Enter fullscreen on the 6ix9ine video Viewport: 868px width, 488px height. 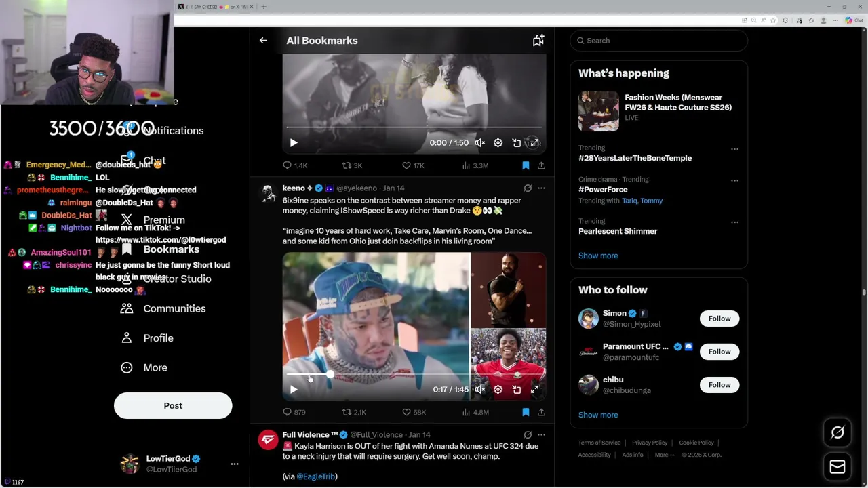(x=535, y=390)
